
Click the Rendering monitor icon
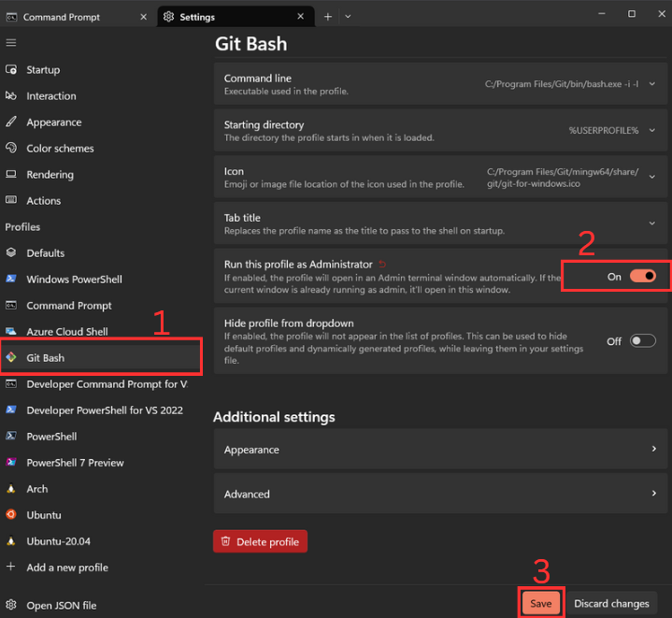11,174
